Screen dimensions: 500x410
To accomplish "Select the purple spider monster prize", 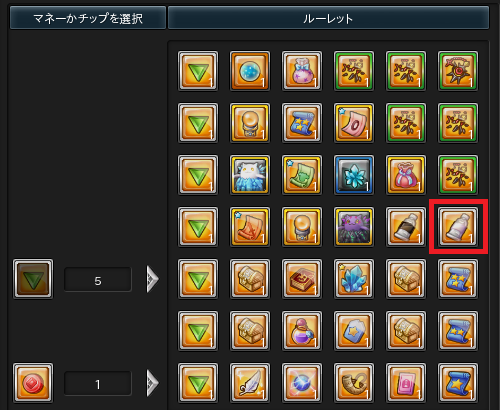I will [354, 227].
